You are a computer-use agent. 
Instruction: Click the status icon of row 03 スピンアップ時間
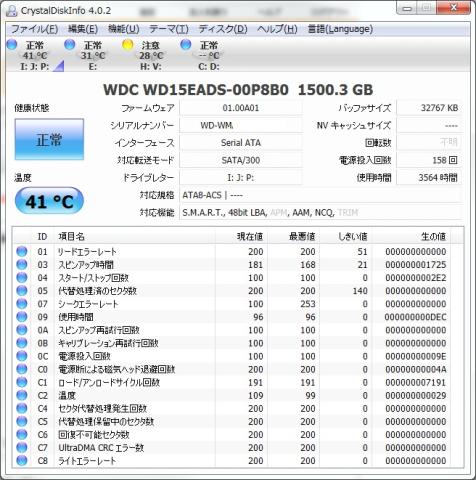pyautogui.click(x=22, y=264)
